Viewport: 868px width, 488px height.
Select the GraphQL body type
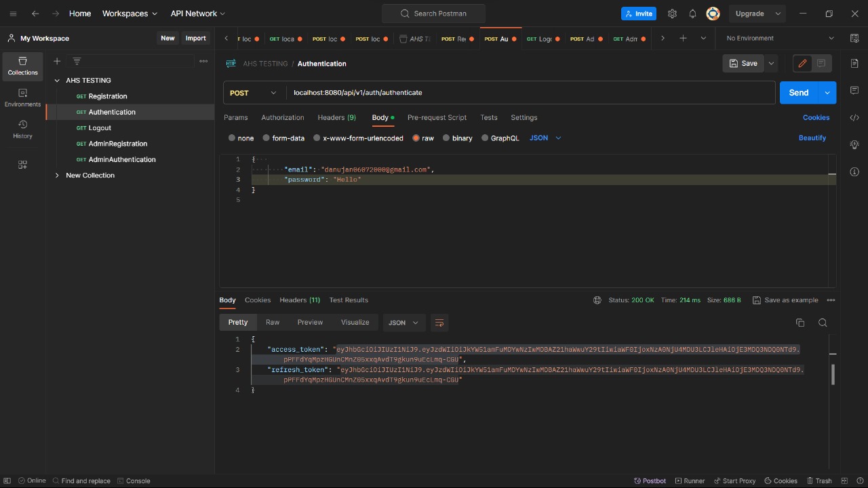pyautogui.click(x=485, y=138)
